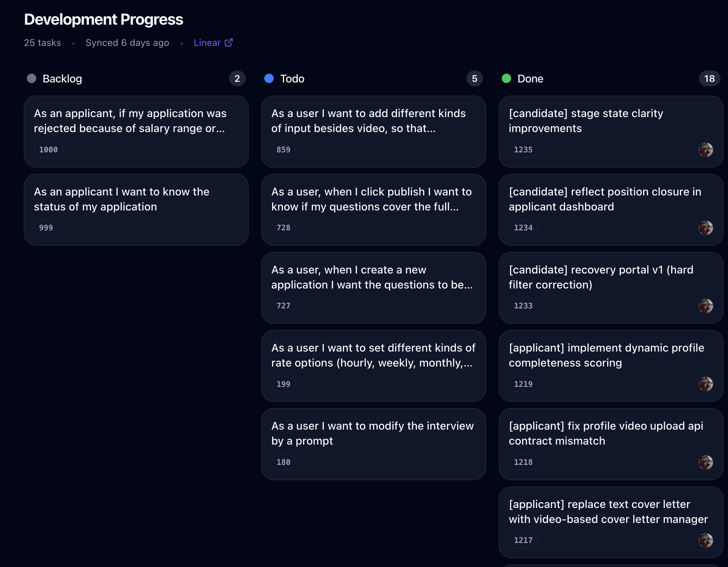Viewport: 728px width, 567px height.
Task: Click the Backlog count badge showing 2
Action: click(237, 79)
